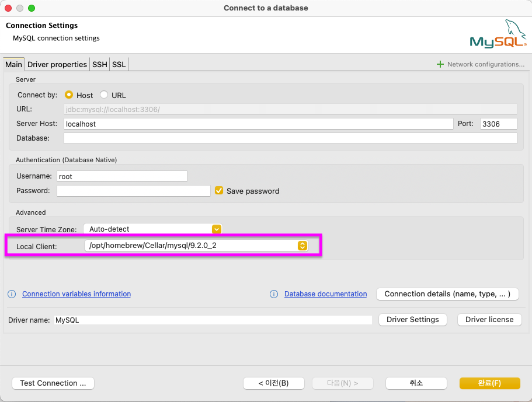The height and width of the screenshot is (402, 532).
Task: Click the Server Host field containing localhost
Action: tap(259, 124)
